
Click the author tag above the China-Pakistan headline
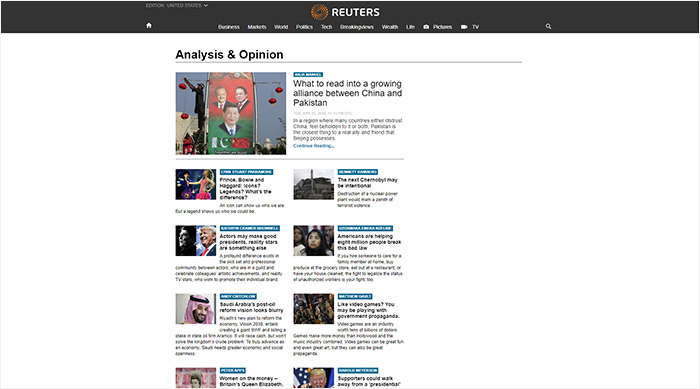[308, 75]
